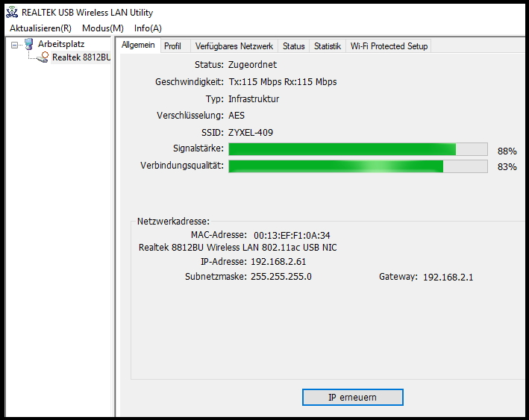This screenshot has height=420, width=529.
Task: Click the Realtek 8812BU Wireless LAN 802.11ac text
Action: (x=237, y=248)
